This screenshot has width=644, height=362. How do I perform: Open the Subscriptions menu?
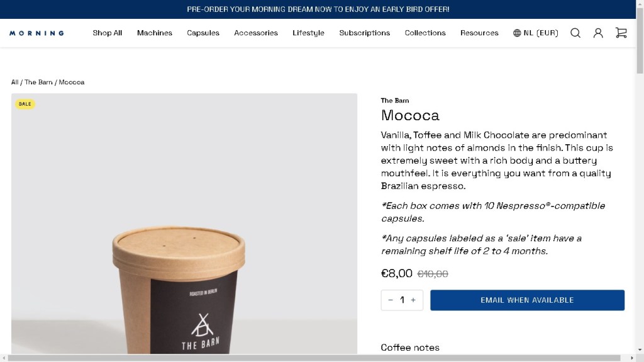[x=365, y=33]
